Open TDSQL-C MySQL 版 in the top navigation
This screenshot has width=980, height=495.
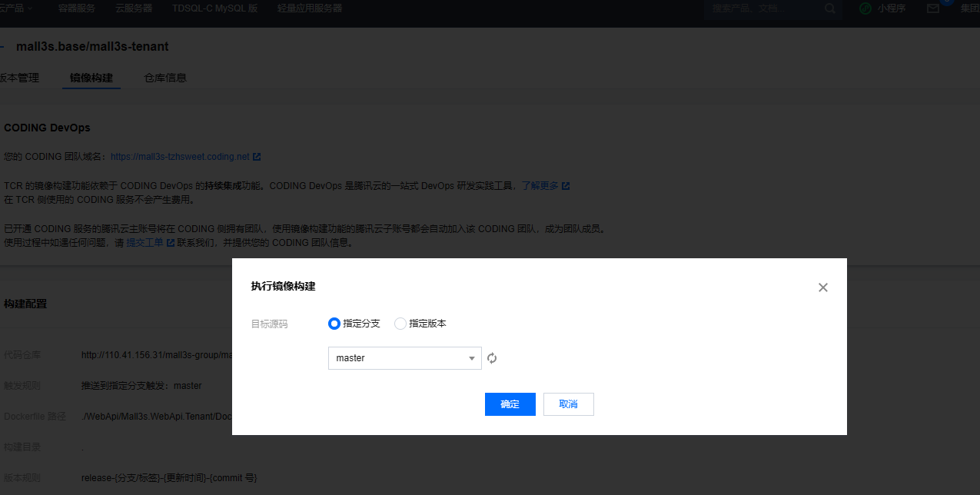pos(214,8)
